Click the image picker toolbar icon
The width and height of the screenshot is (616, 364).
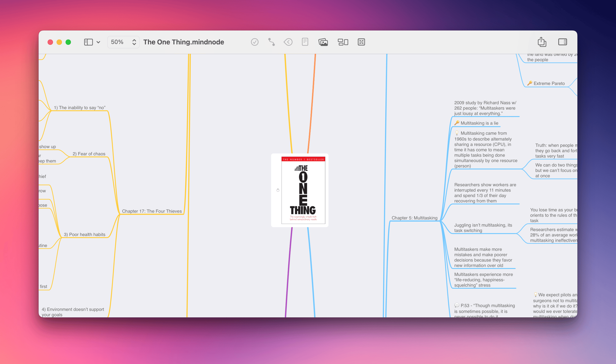coord(323,42)
